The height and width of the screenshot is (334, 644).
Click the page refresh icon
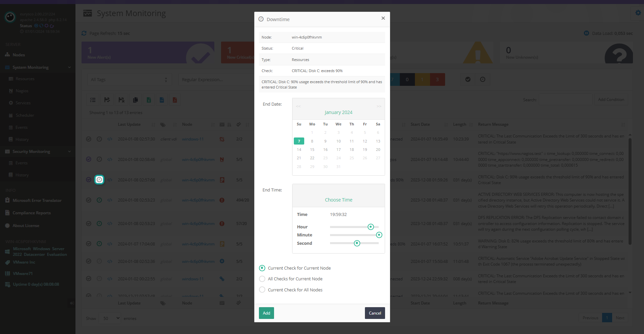pos(84,34)
